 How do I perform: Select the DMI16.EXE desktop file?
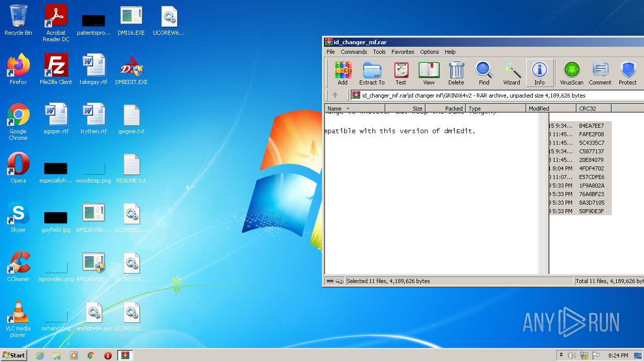click(131, 21)
